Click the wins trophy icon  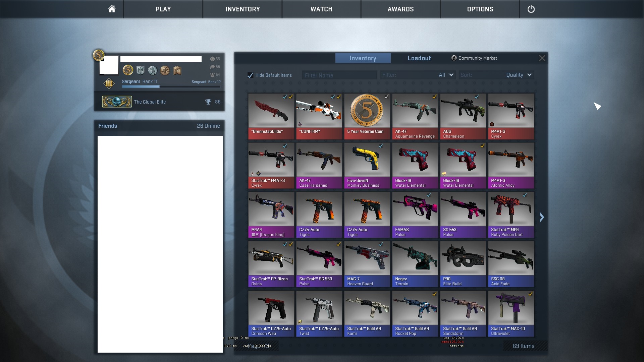click(208, 102)
